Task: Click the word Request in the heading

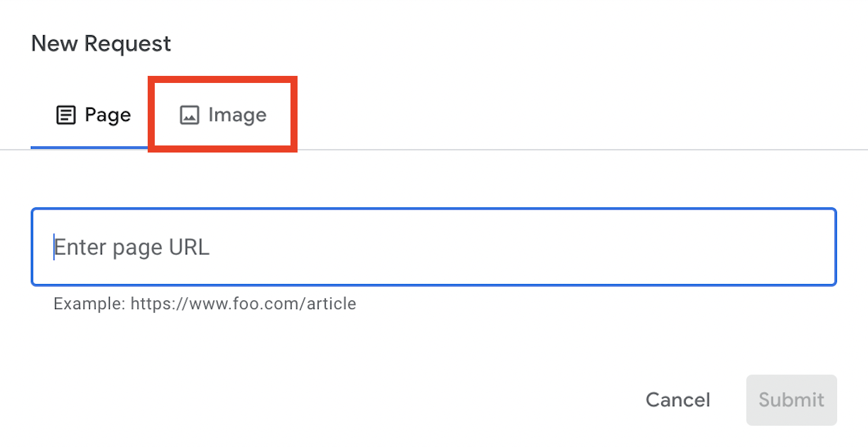Action: [127, 44]
